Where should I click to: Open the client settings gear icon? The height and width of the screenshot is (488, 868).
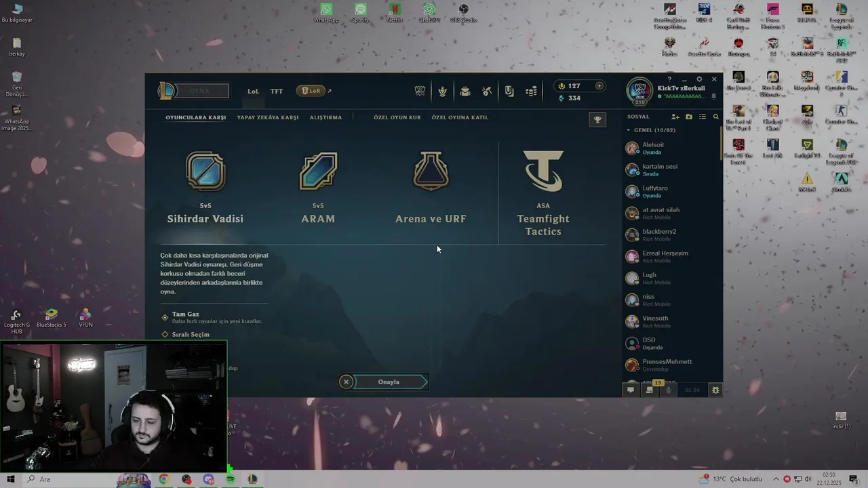point(699,79)
